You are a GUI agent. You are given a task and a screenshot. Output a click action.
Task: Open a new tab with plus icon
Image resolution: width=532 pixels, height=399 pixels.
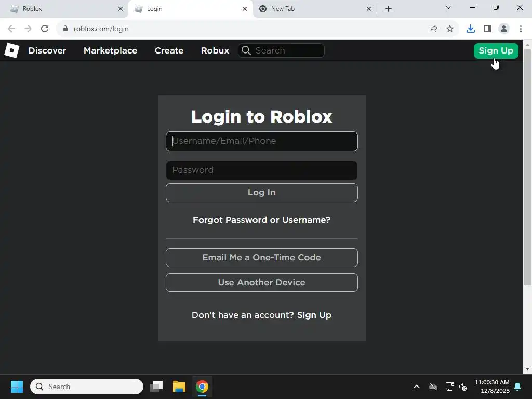[389, 9]
